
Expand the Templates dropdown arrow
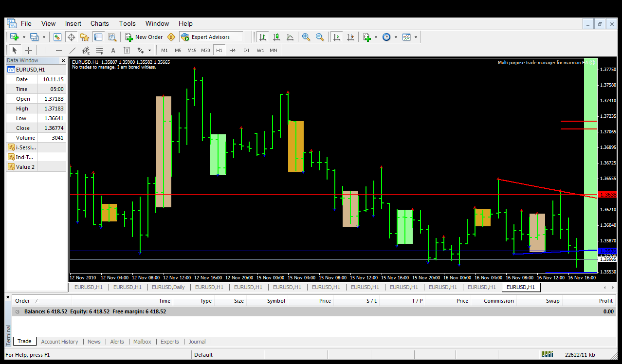coord(416,37)
